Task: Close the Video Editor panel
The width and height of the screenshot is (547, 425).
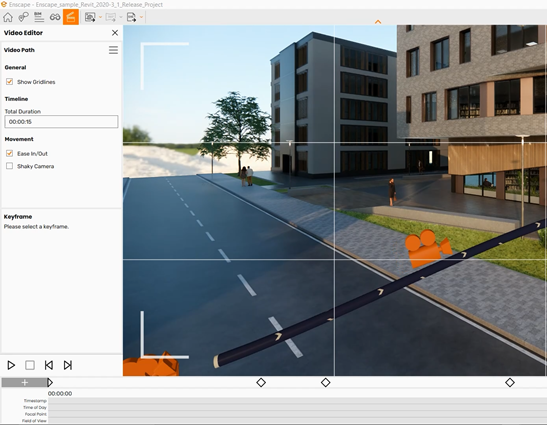Action: (x=115, y=33)
